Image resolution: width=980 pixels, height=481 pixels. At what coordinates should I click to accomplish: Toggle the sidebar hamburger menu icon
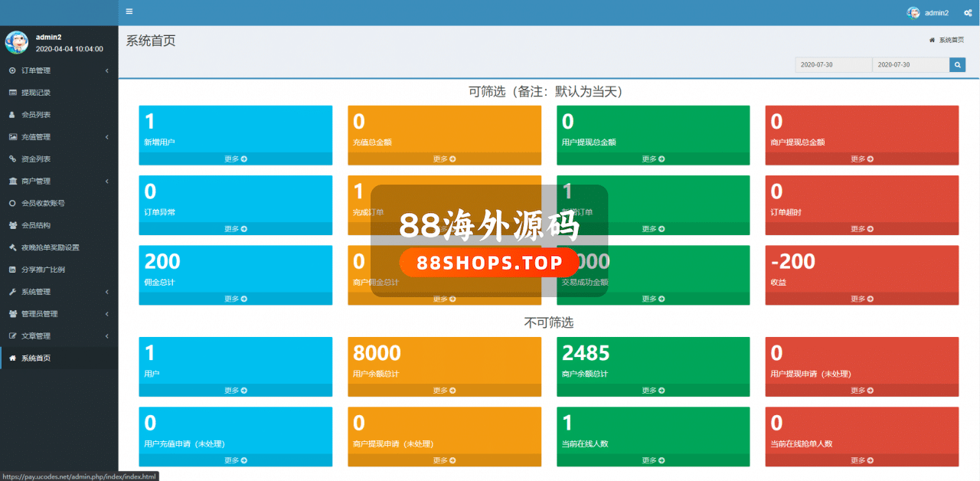129,11
